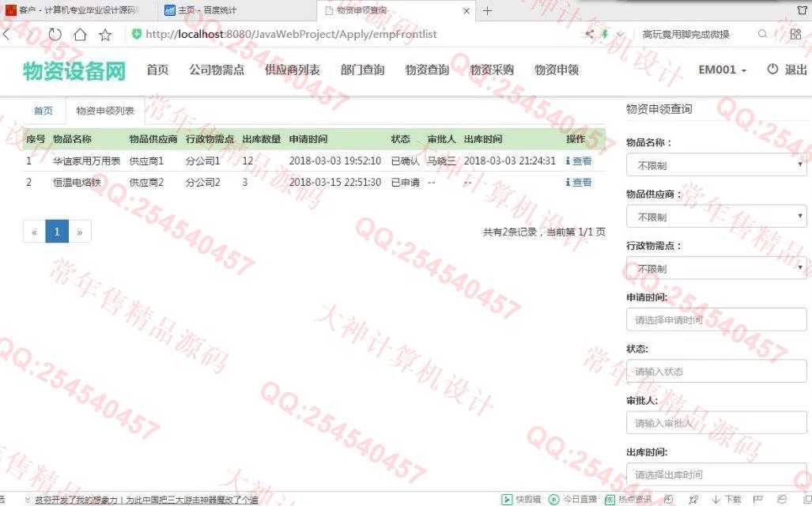
Task: Open the 行政物需点 filter dropdown
Action: [716, 268]
